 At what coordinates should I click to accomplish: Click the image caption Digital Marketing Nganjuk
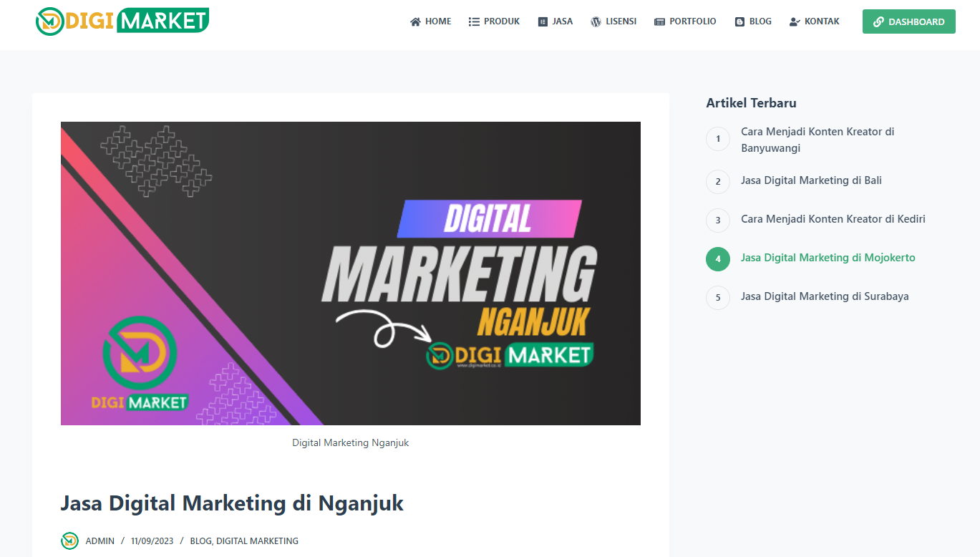[351, 442]
